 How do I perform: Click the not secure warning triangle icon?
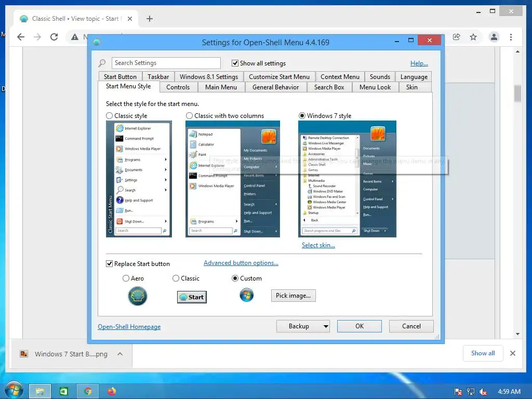point(75,37)
